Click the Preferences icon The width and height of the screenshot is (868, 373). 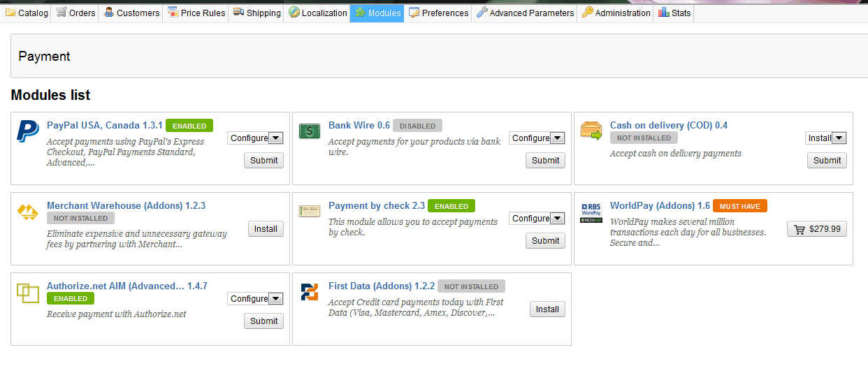click(414, 13)
